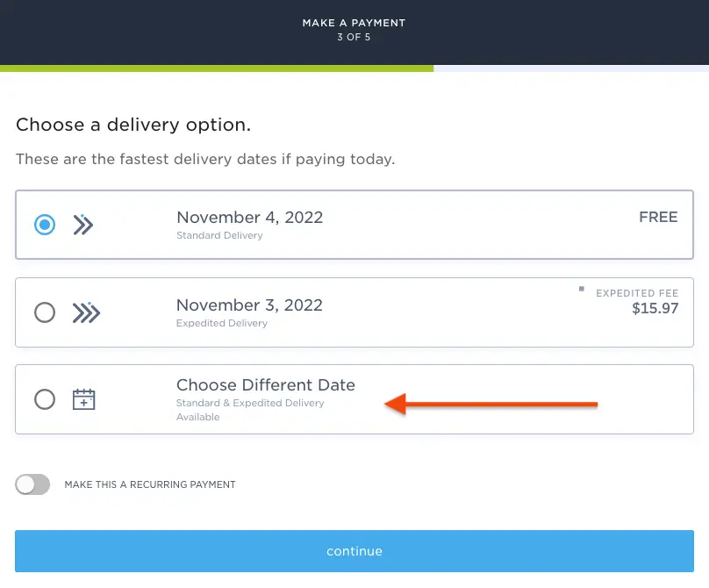Toggle Make This a Recurring Payment switch
Screen dimensions: 709x588
point(32,484)
